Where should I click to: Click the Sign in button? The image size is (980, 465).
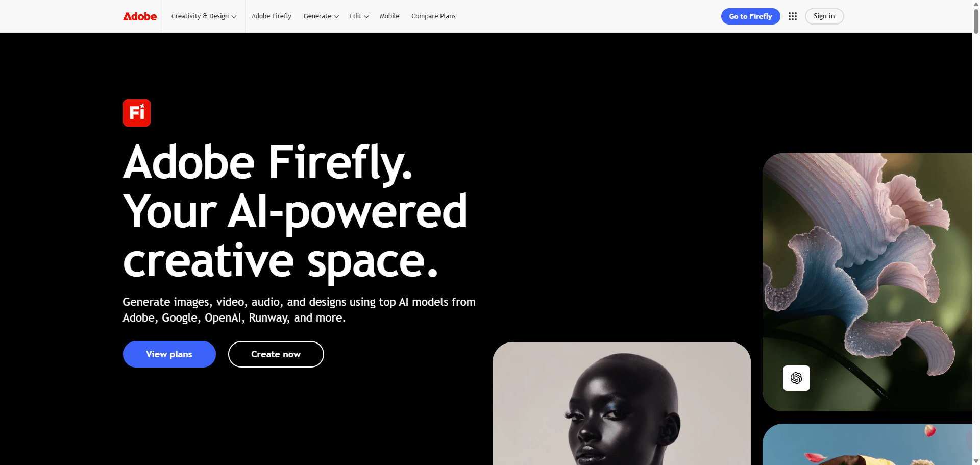coord(824,16)
